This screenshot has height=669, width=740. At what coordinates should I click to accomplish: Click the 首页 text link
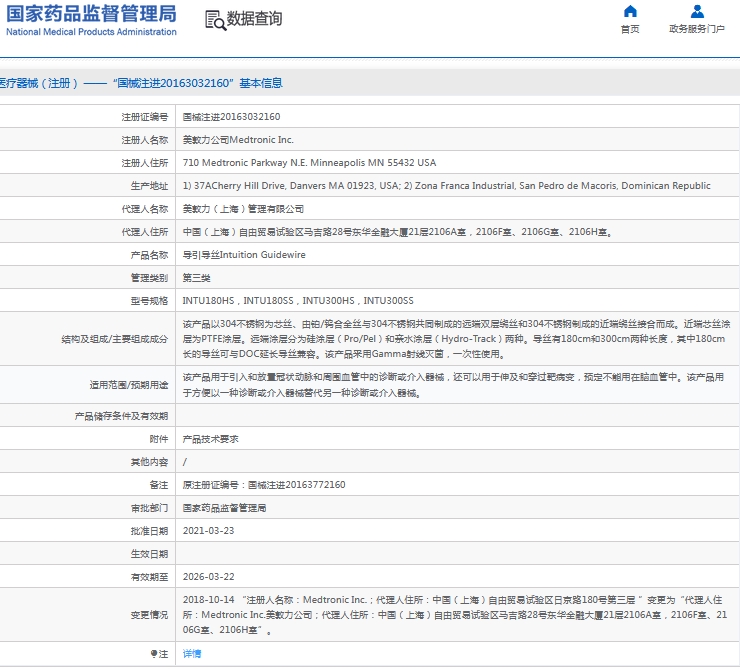(x=630, y=29)
